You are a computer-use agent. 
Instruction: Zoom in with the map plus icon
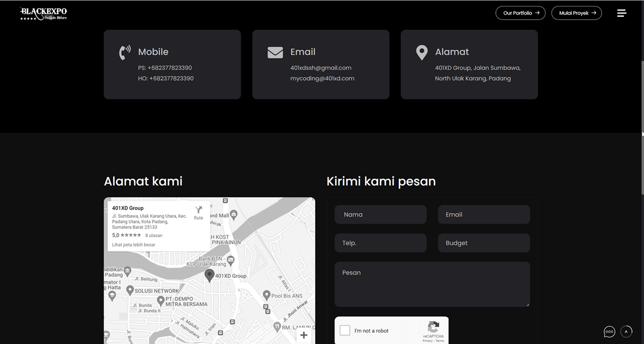click(x=304, y=335)
